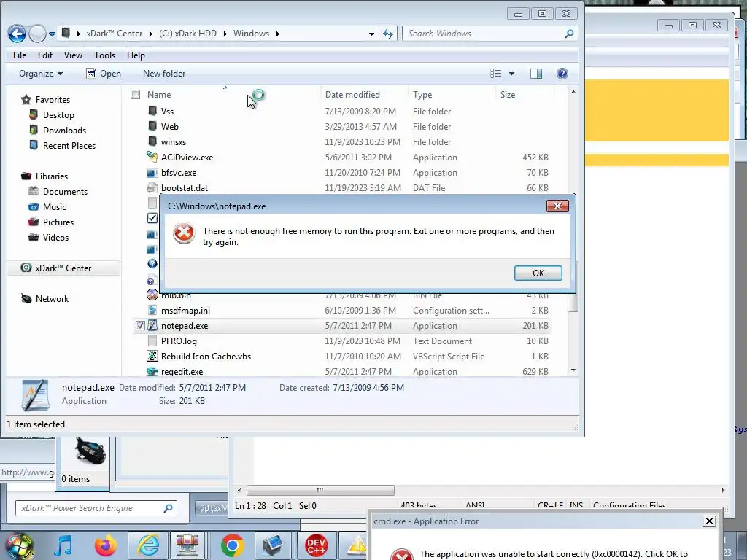This screenshot has height=560, width=747.
Task: Launch Chrome from the taskbar
Action: (x=233, y=546)
